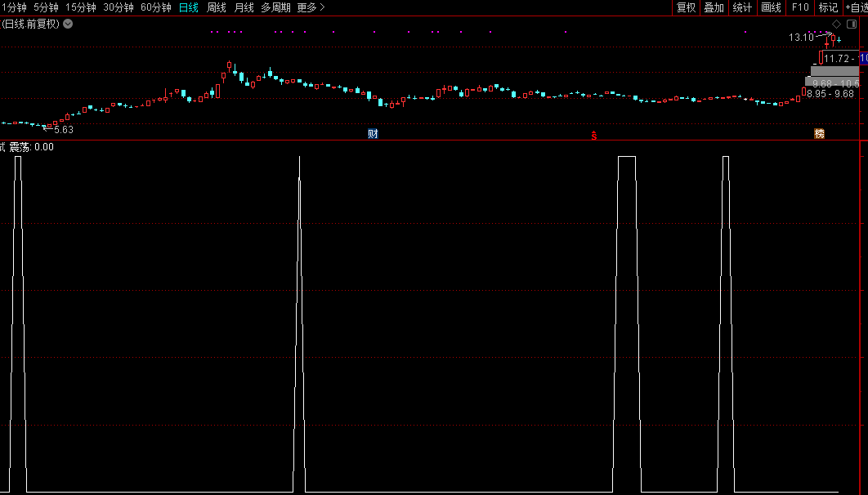Click the 榜 ranking marker icon

click(819, 134)
